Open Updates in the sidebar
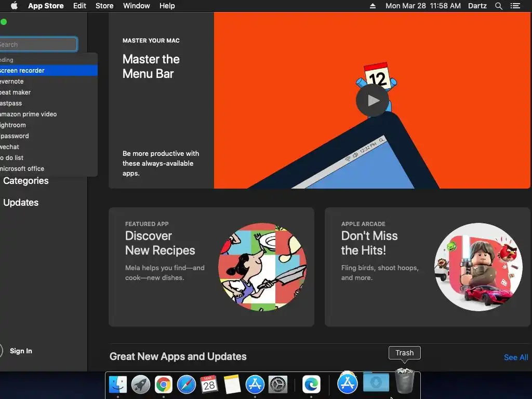Viewport: 532px width, 399px height. 21,203
